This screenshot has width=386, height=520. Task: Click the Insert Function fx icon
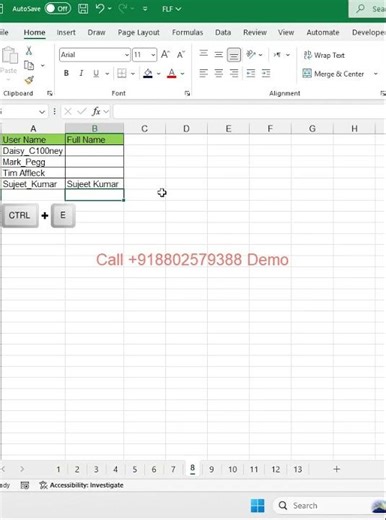(x=96, y=111)
